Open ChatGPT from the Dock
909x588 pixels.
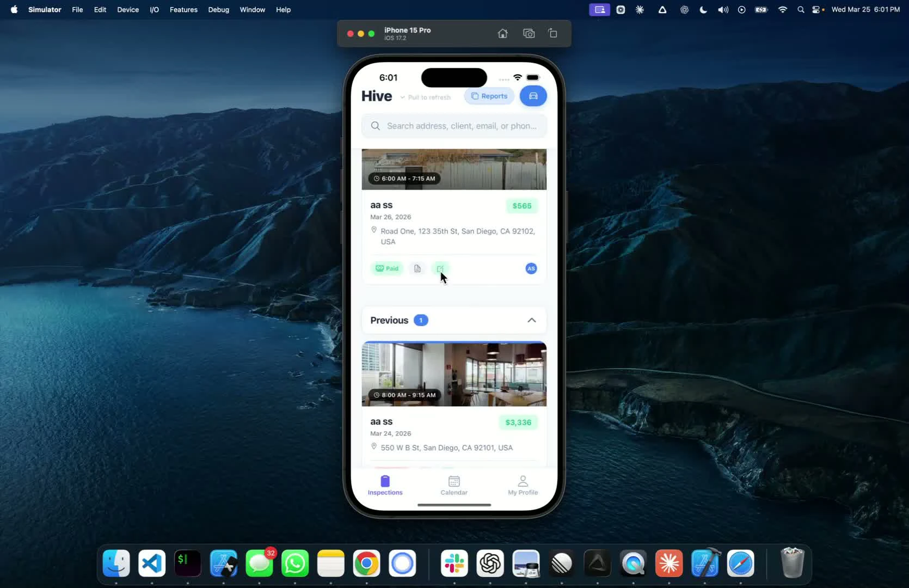[x=490, y=563]
